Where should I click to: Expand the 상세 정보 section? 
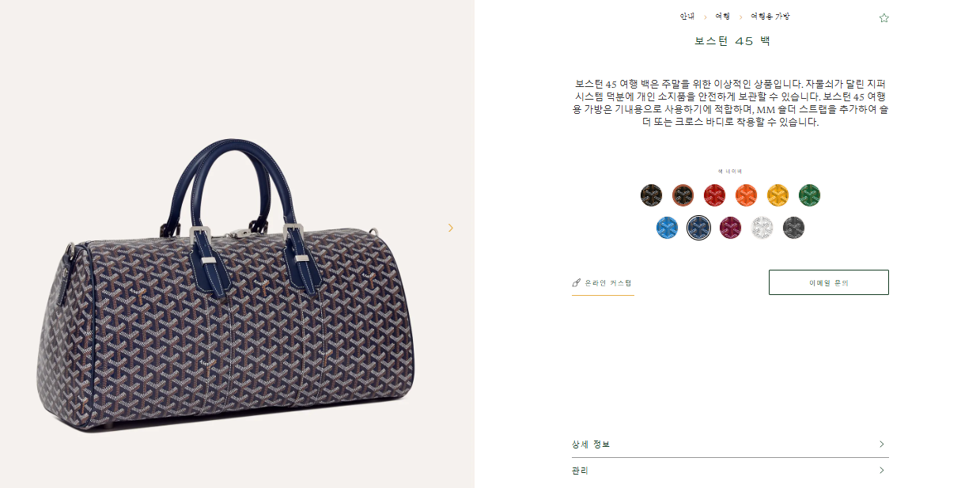(730, 444)
